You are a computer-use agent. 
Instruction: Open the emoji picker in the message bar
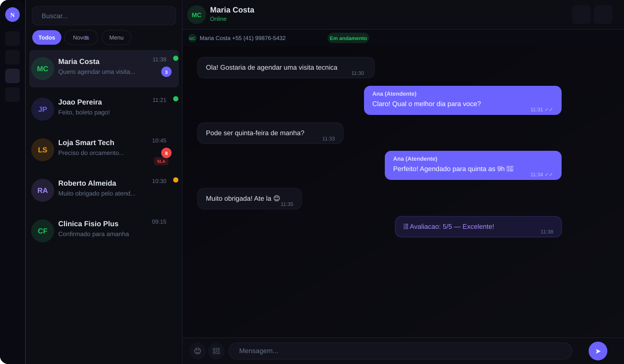coord(198,351)
